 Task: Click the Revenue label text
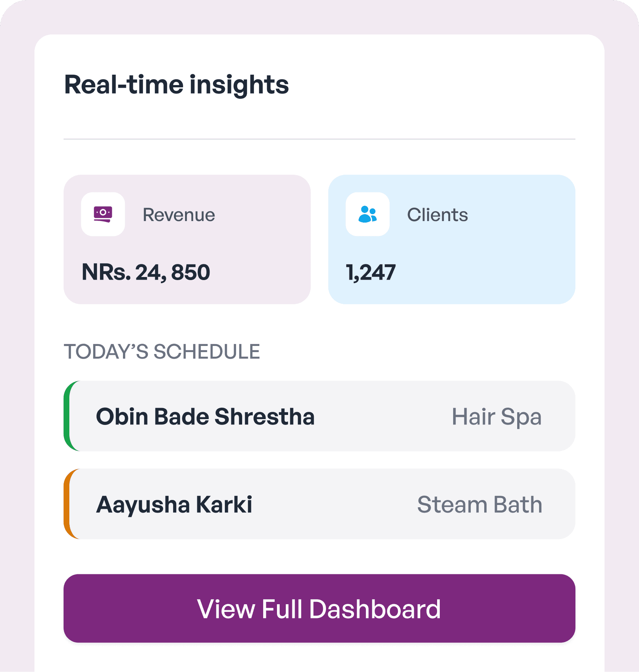pyautogui.click(x=179, y=215)
